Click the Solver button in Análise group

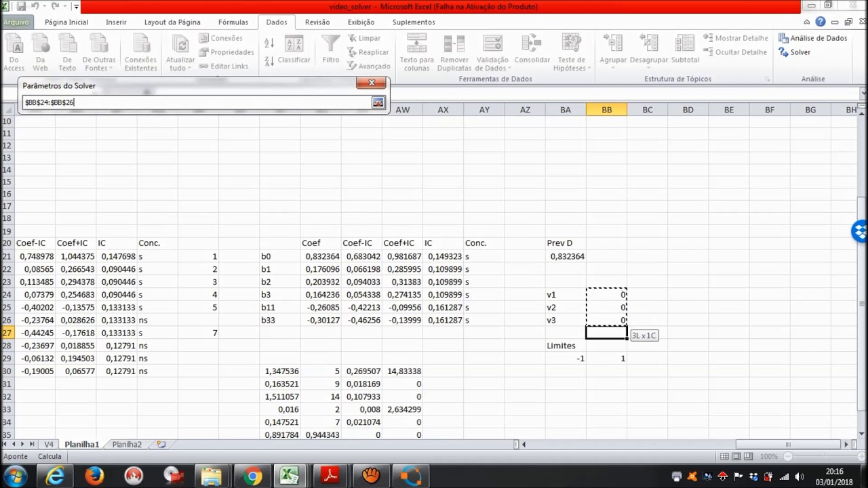tap(795, 52)
